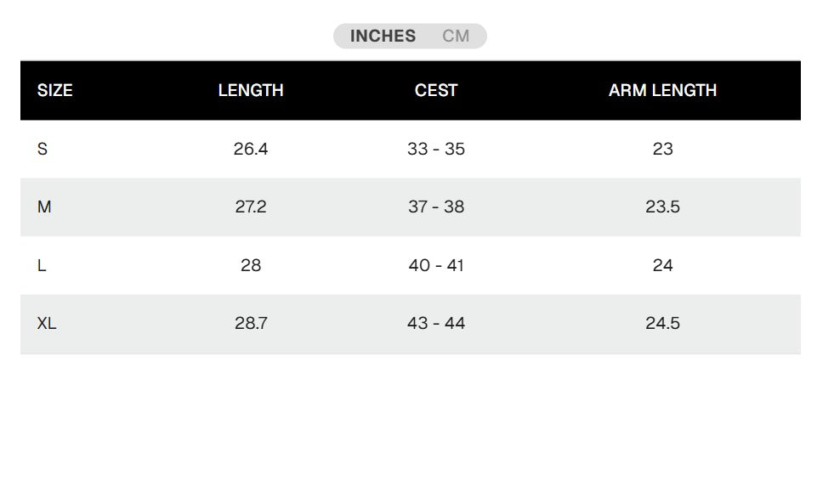834x504 pixels.
Task: Click the CEST column header
Action: click(x=436, y=90)
